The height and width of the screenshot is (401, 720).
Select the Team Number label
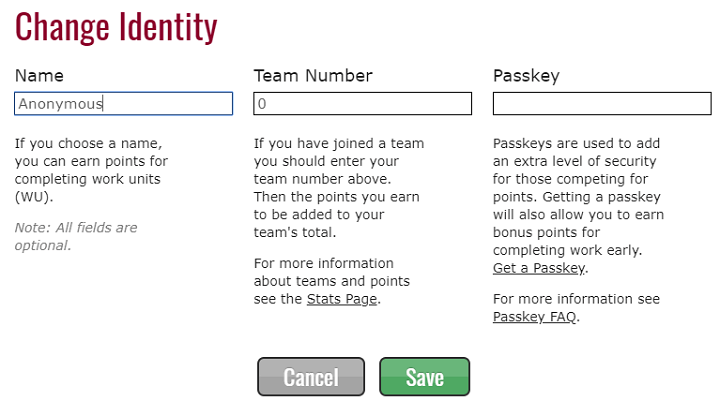point(313,76)
